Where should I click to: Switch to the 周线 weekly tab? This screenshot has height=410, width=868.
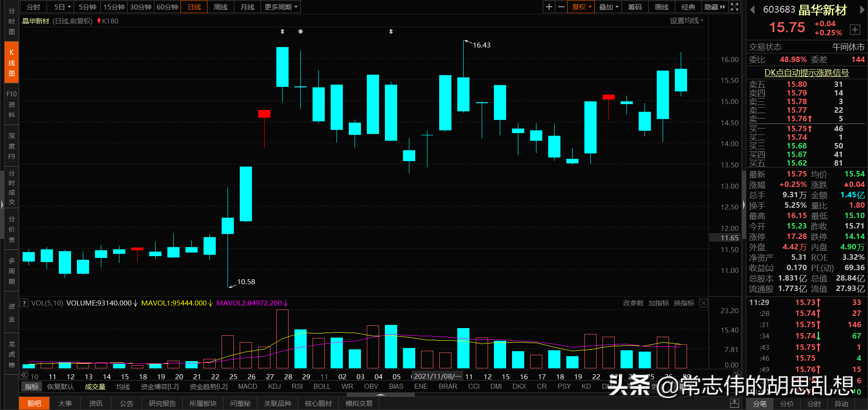tap(220, 7)
